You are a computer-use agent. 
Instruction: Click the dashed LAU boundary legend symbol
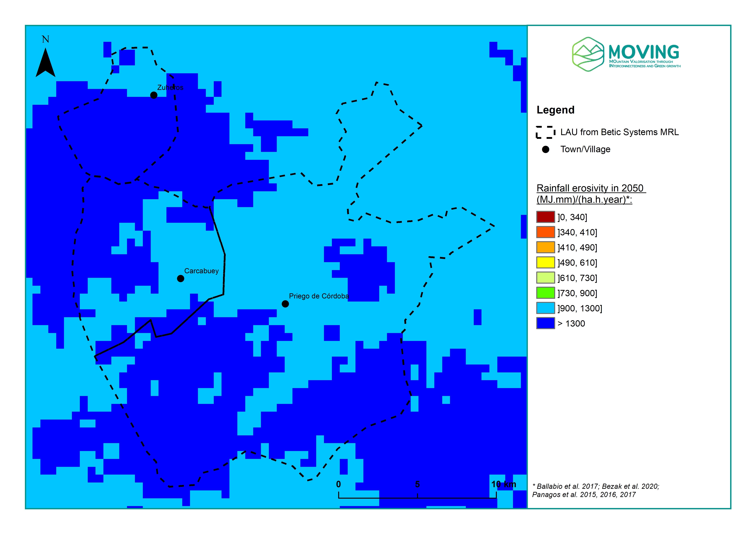(x=545, y=132)
